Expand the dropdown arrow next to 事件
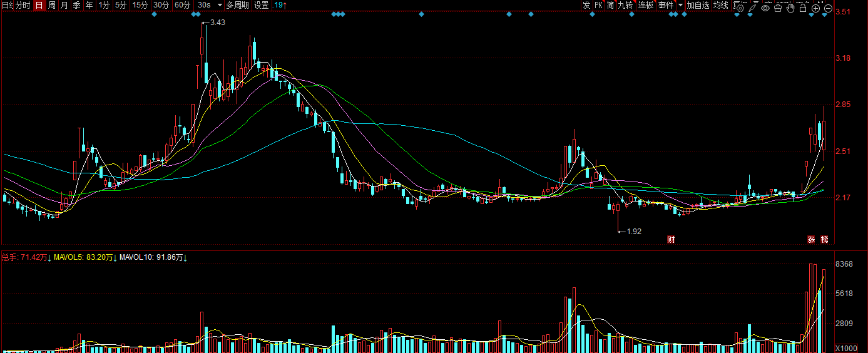Image resolution: width=868 pixels, height=353 pixels. tap(680, 5)
